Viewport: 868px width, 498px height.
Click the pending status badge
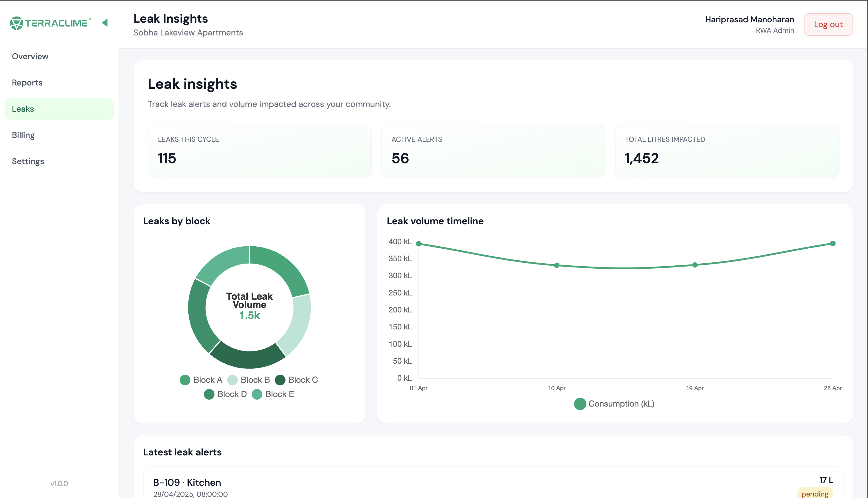coord(815,494)
